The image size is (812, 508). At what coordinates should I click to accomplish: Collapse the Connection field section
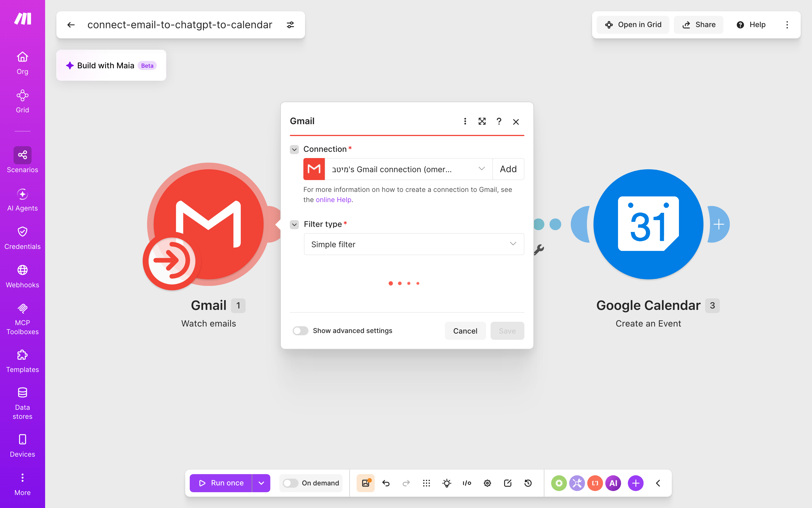coord(294,149)
